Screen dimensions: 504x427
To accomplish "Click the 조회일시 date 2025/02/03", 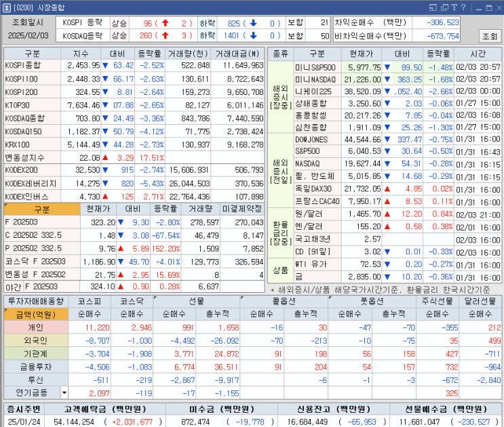I will (28, 35).
